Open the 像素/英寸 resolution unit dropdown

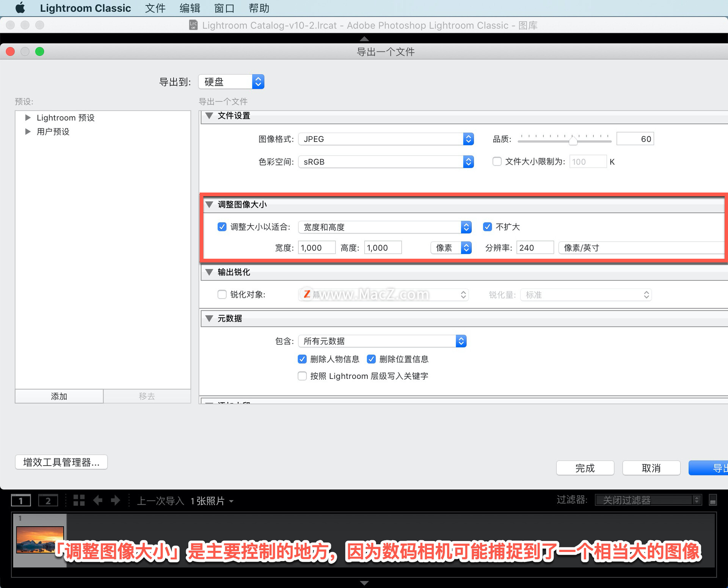coord(641,248)
